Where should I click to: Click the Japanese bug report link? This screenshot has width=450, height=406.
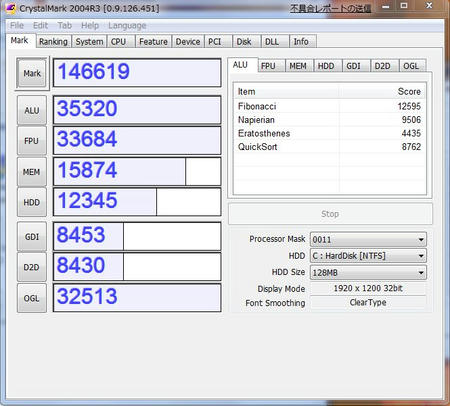(330, 9)
